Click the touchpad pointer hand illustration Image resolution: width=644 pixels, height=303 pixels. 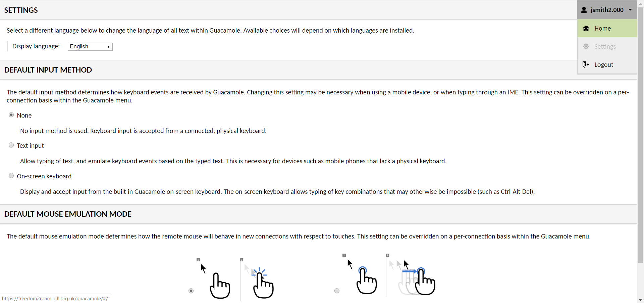[361, 274]
